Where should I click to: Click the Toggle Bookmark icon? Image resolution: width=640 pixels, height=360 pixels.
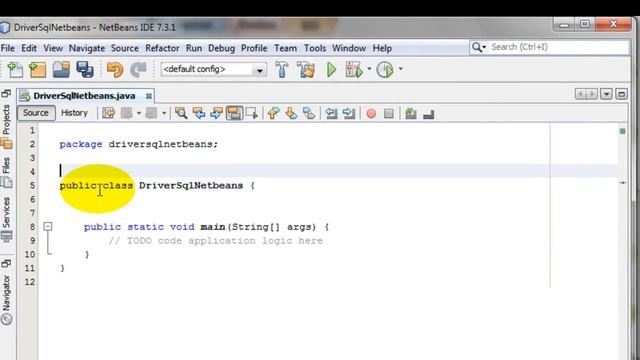(309, 113)
